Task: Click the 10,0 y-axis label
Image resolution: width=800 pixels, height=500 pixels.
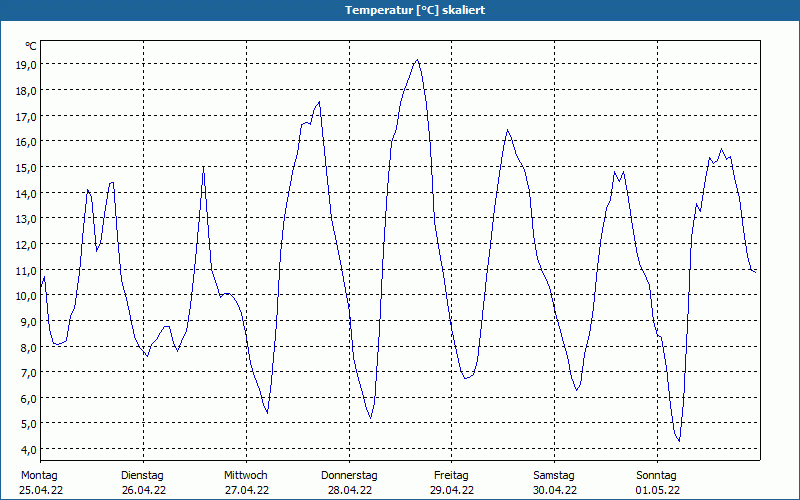Action: click(x=26, y=295)
